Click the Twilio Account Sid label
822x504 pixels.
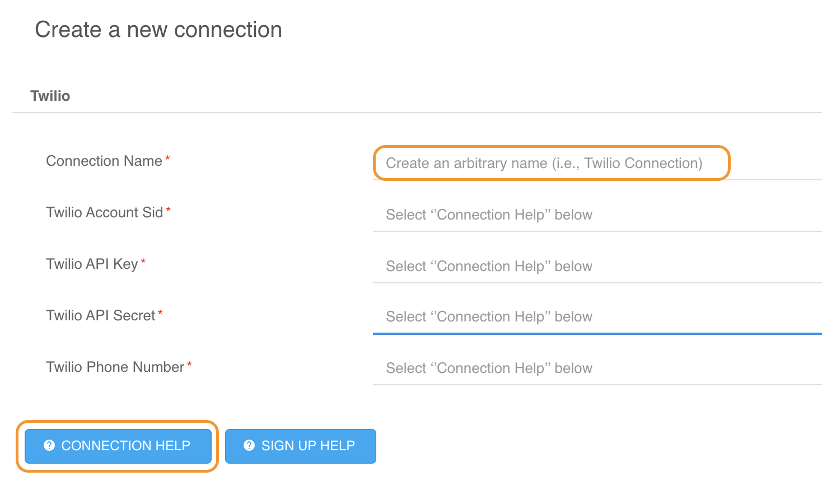pos(104,213)
